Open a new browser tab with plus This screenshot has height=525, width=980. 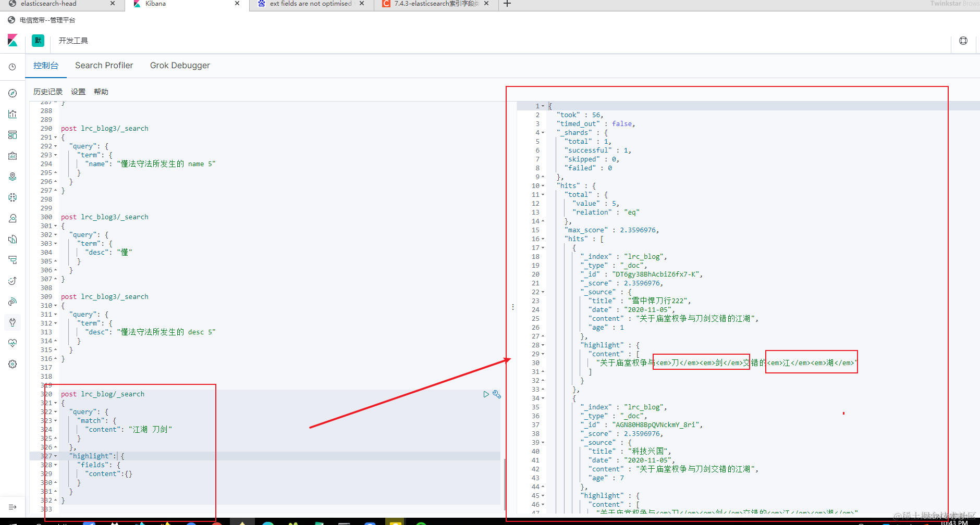tap(507, 4)
